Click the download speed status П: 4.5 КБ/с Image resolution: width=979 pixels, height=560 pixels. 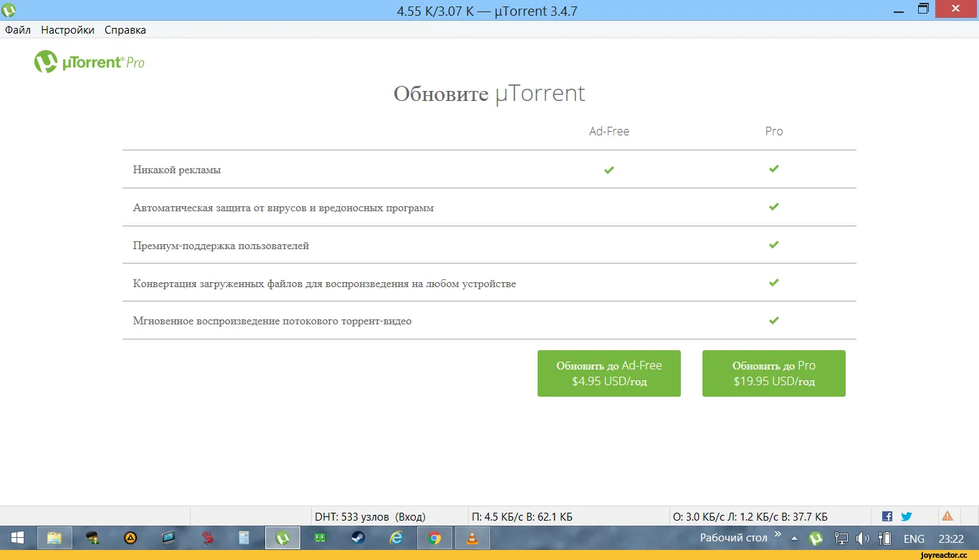tap(522, 516)
